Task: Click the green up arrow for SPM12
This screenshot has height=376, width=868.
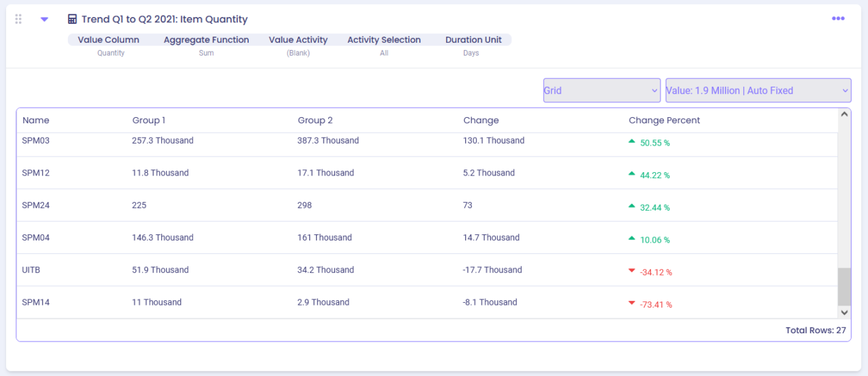Action: tap(632, 174)
